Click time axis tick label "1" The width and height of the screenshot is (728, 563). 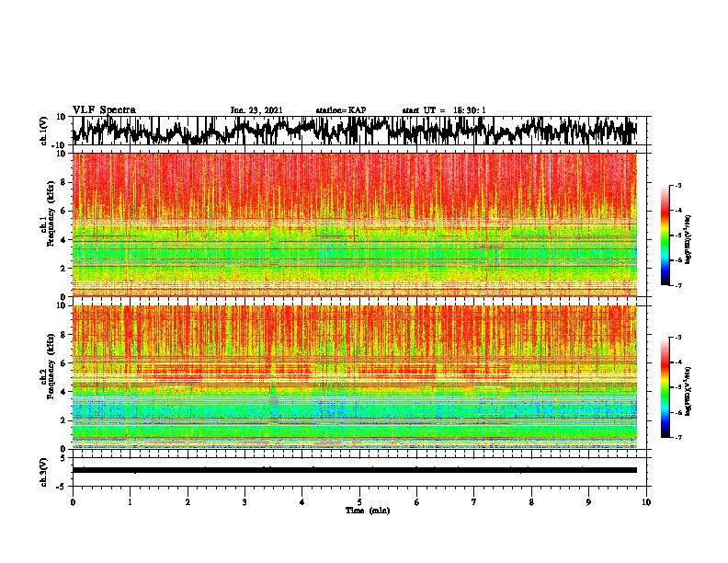(130, 502)
